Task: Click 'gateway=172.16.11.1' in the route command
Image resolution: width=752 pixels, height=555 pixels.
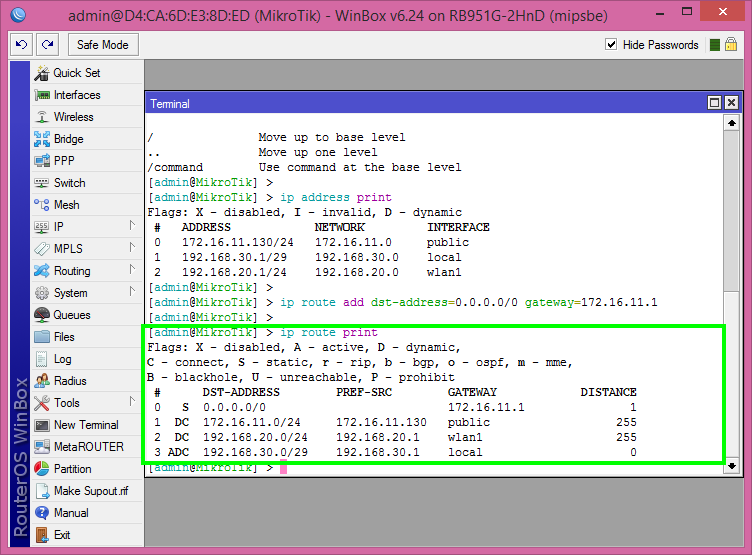Action: coord(591,302)
